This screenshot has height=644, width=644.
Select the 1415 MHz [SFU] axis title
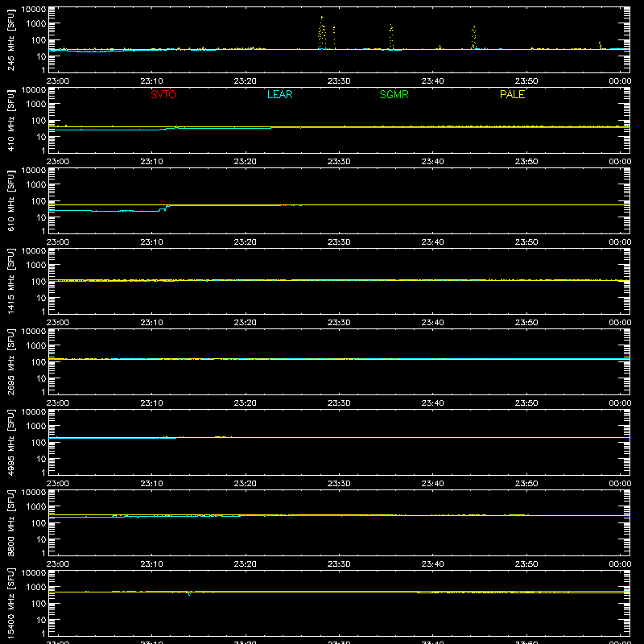pos(10,281)
